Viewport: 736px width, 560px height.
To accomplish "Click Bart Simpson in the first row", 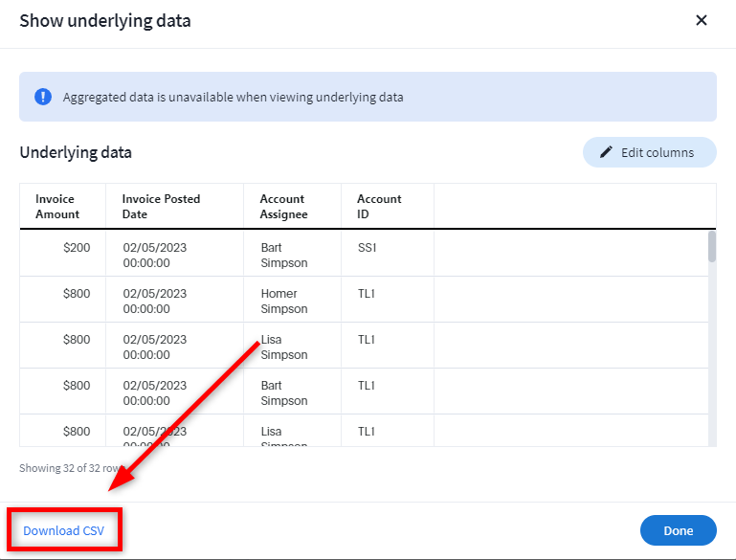I will 283,255.
